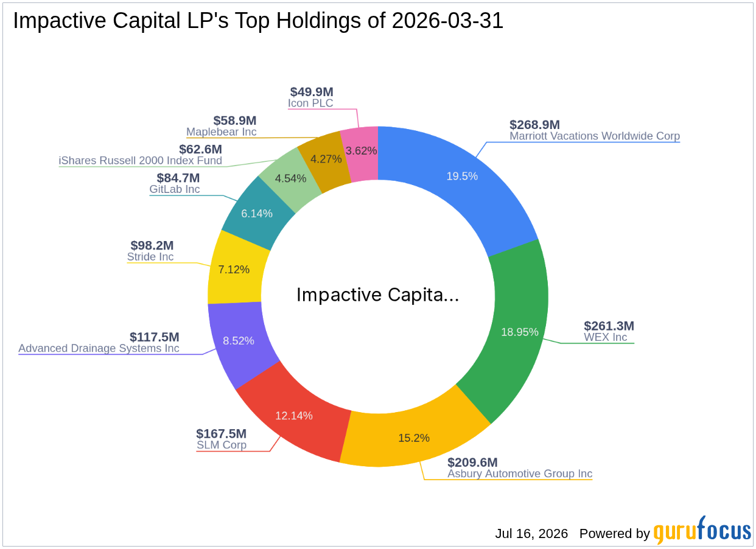The height and width of the screenshot is (549, 756).
Task: Click the Jul 16, 2026 date
Action: (x=531, y=534)
